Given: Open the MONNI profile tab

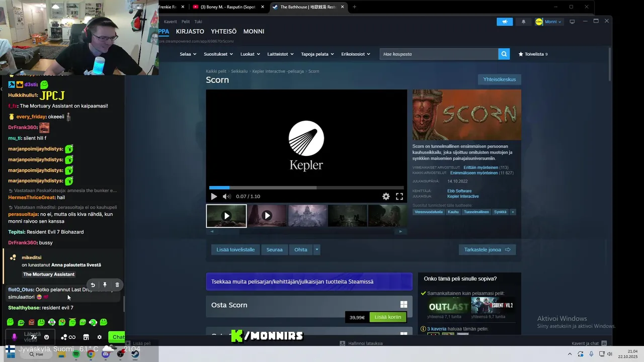Looking at the screenshot, I should [254, 31].
